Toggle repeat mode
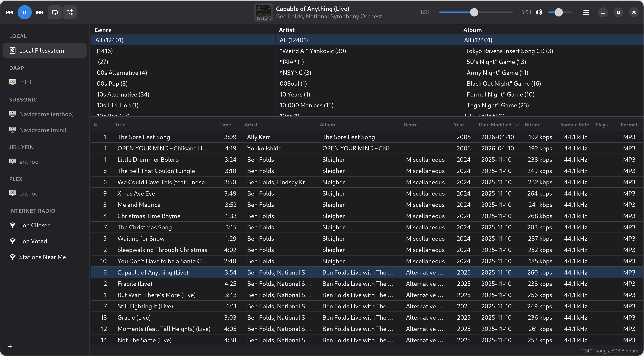 (x=55, y=12)
